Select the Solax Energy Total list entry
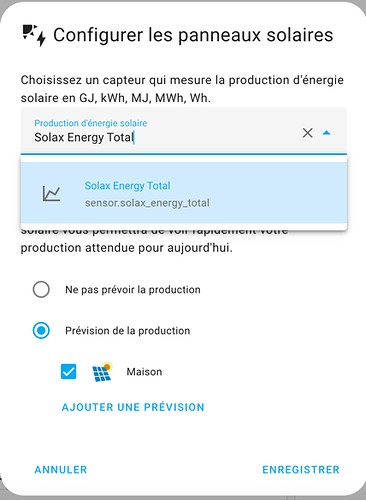Viewport: 366px width, 500px height. pos(184,193)
